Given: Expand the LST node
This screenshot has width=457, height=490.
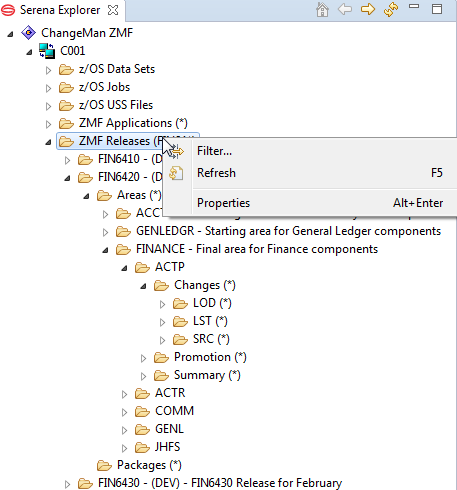Looking at the screenshot, I should [x=162, y=322].
